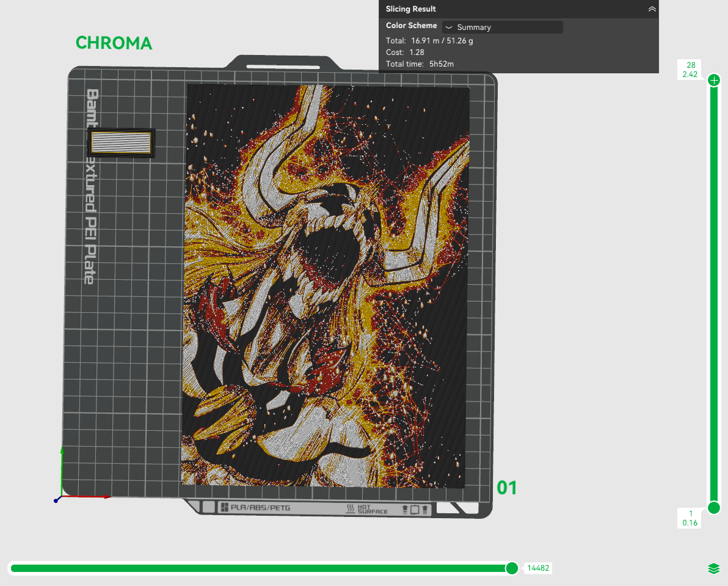
Task: Click the bottom layer slider handle
Action: (x=713, y=508)
